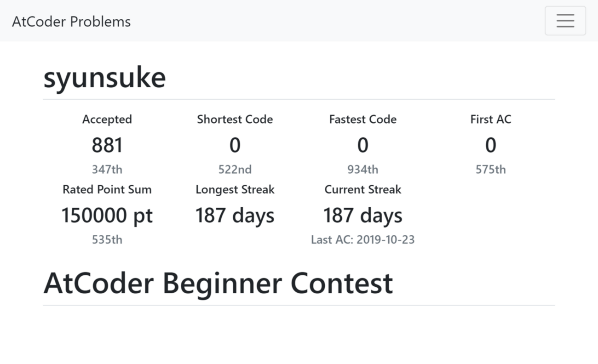The image size is (598, 364).
Task: Click the accepted count 881
Action: (x=107, y=145)
